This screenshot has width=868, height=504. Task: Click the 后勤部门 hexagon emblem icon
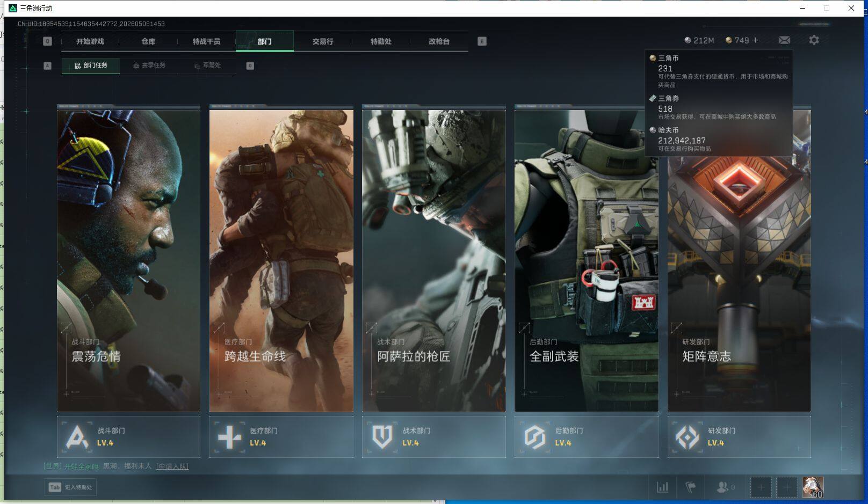(534, 437)
